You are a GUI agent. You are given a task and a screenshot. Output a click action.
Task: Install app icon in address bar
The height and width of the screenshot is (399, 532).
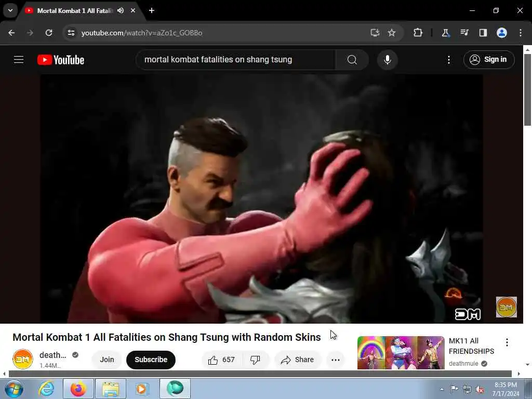coord(375,33)
